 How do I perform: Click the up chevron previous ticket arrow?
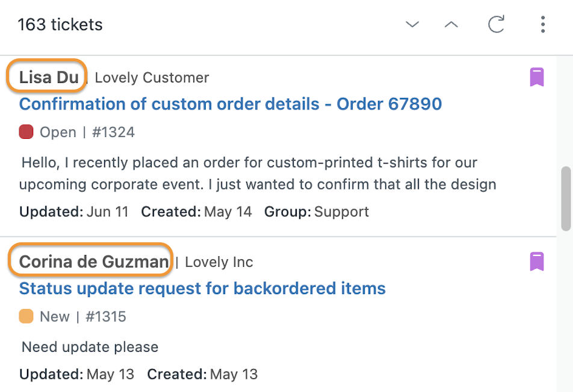tap(451, 25)
